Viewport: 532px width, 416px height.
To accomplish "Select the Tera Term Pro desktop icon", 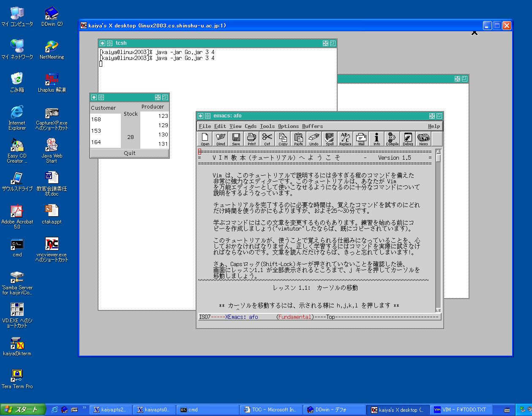I will pos(17,379).
